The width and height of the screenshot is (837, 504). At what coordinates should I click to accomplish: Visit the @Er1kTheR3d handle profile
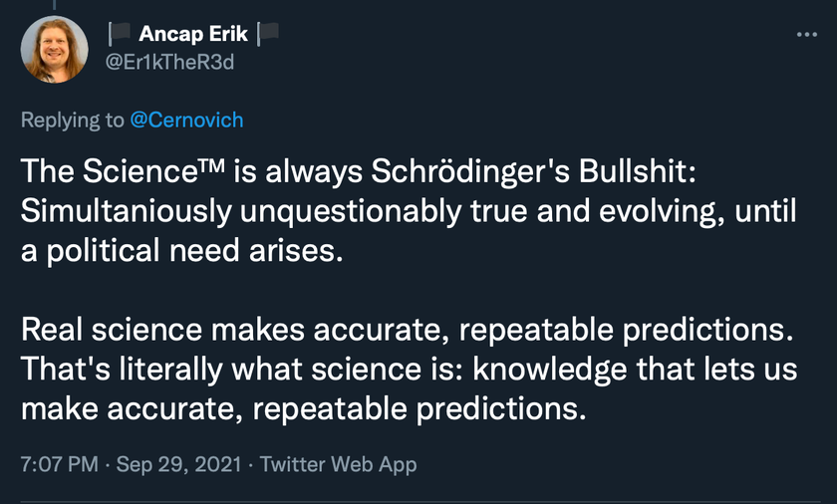pyautogui.click(x=169, y=63)
